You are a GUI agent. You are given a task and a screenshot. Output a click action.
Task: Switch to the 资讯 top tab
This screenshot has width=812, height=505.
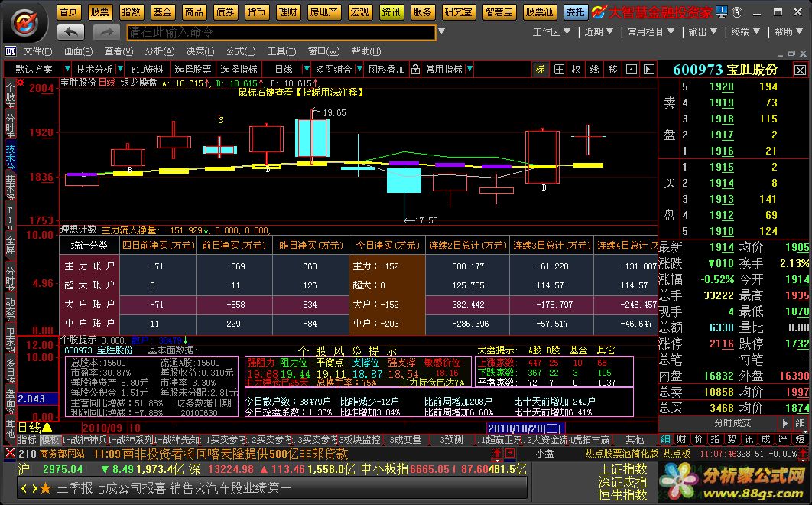[x=391, y=11]
